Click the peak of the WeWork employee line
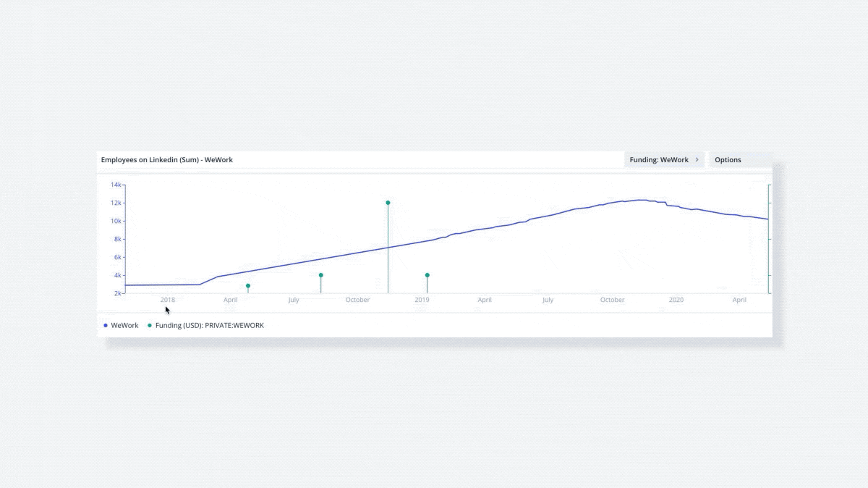 640,200
